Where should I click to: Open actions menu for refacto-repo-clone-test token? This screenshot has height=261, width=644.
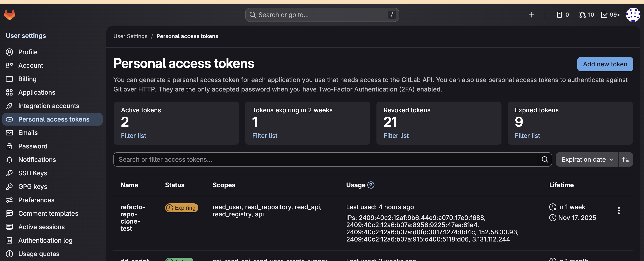tap(619, 211)
